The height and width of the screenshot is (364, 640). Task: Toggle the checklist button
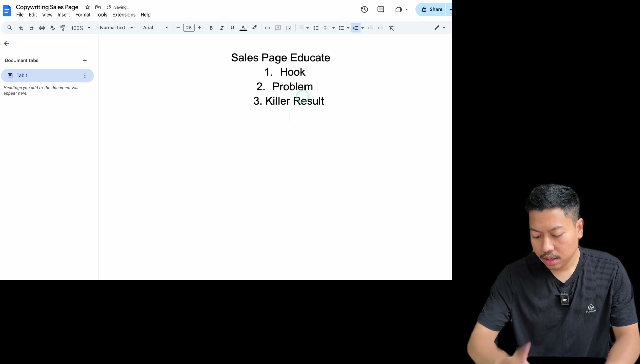click(327, 28)
